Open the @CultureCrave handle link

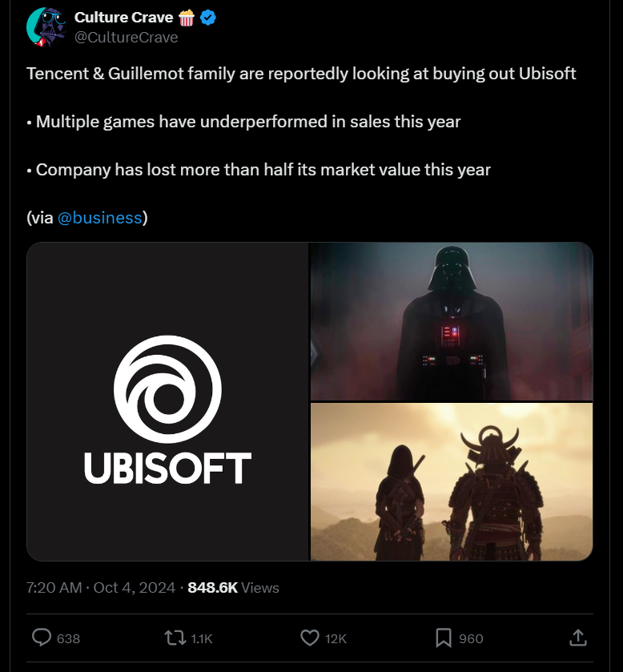[x=126, y=38]
